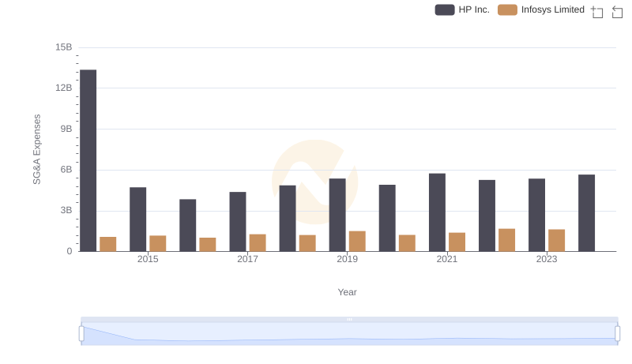632x364 pixels.
Task: Click the 2017 x-axis label
Action: pyautogui.click(x=247, y=259)
